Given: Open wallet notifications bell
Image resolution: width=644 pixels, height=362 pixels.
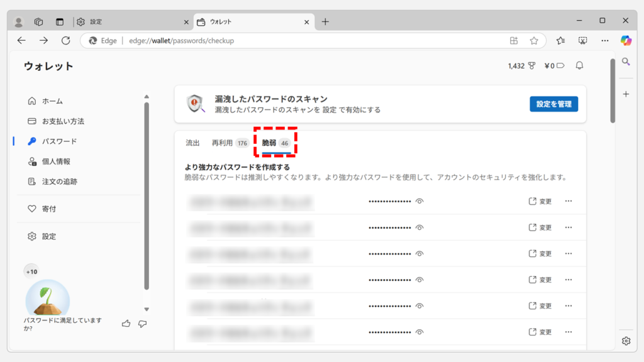Looking at the screenshot, I should 579,65.
